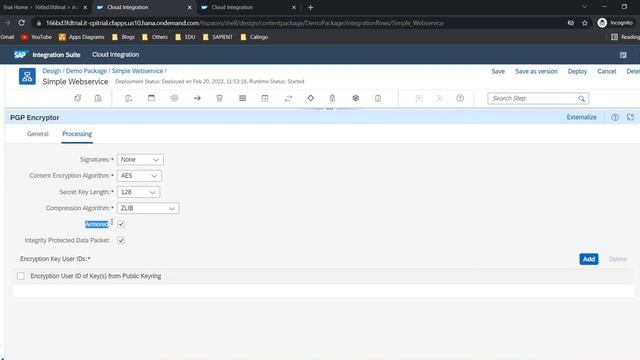Click the SAP logo
The image size is (640, 360).
point(20,55)
